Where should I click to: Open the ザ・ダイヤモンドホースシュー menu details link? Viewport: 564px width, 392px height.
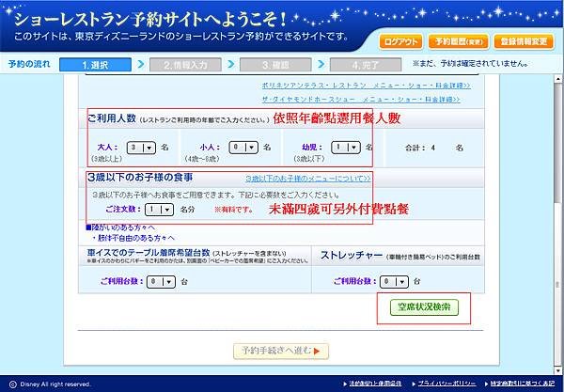(x=361, y=100)
